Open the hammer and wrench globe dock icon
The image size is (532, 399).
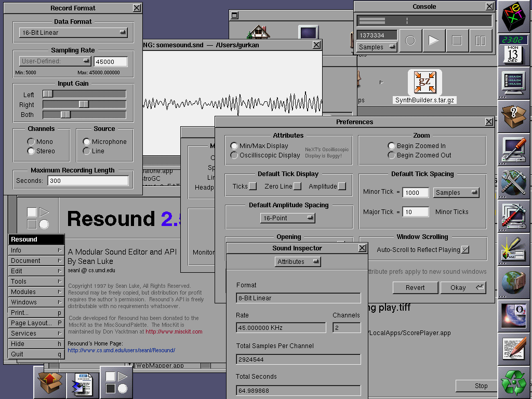(x=513, y=182)
